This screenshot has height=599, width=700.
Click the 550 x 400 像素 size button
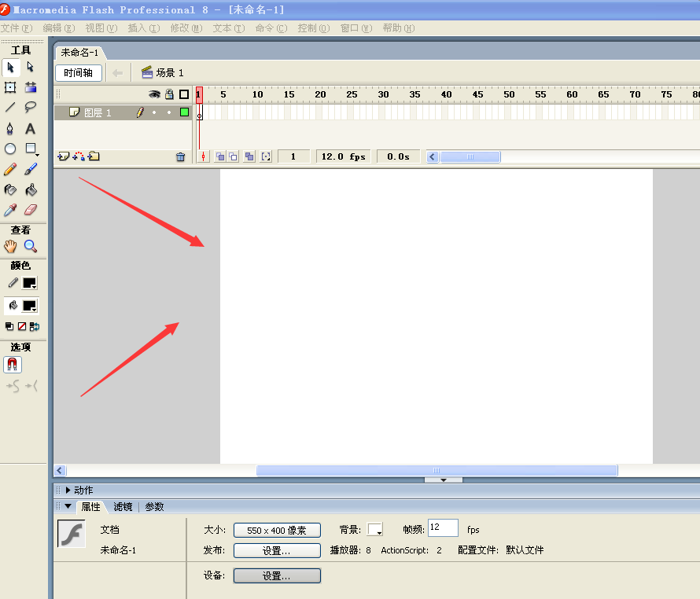(277, 531)
